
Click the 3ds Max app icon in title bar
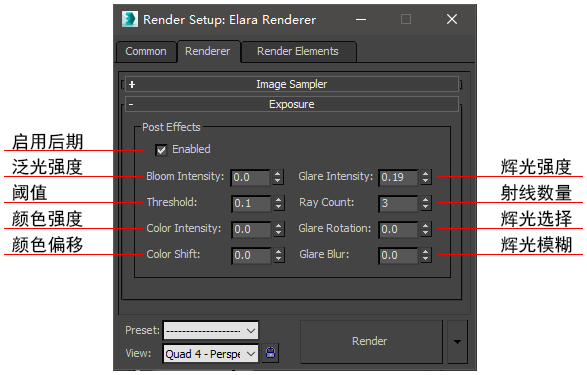pos(130,19)
